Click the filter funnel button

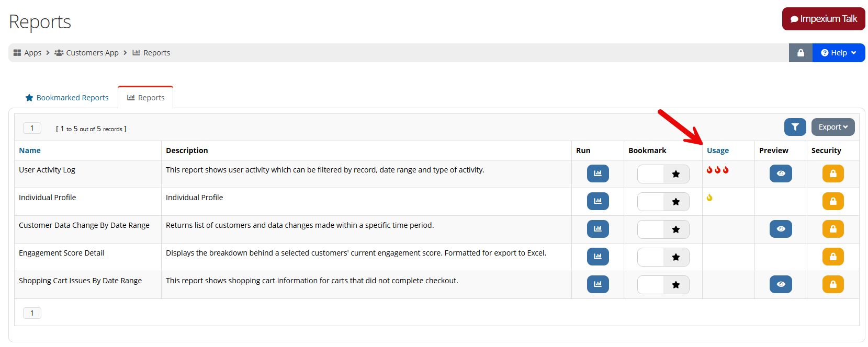[795, 127]
